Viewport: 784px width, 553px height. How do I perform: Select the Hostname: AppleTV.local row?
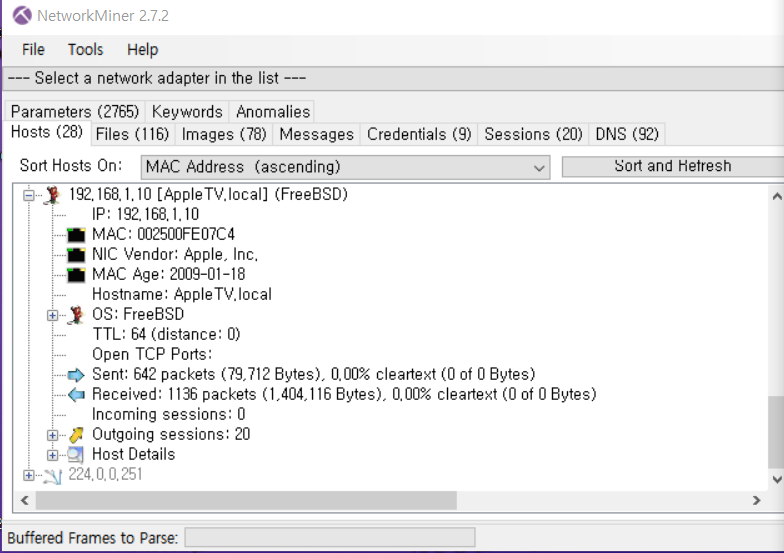pos(182,294)
